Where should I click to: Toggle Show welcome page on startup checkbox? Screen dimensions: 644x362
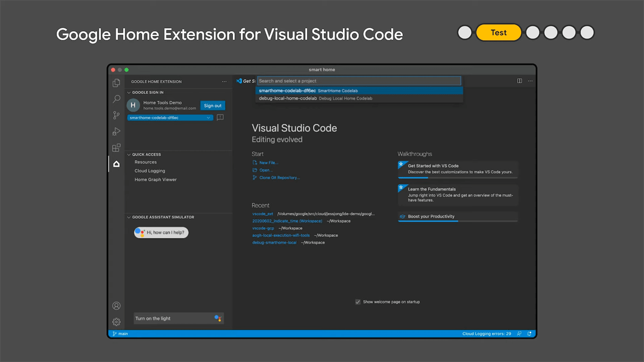(357, 302)
